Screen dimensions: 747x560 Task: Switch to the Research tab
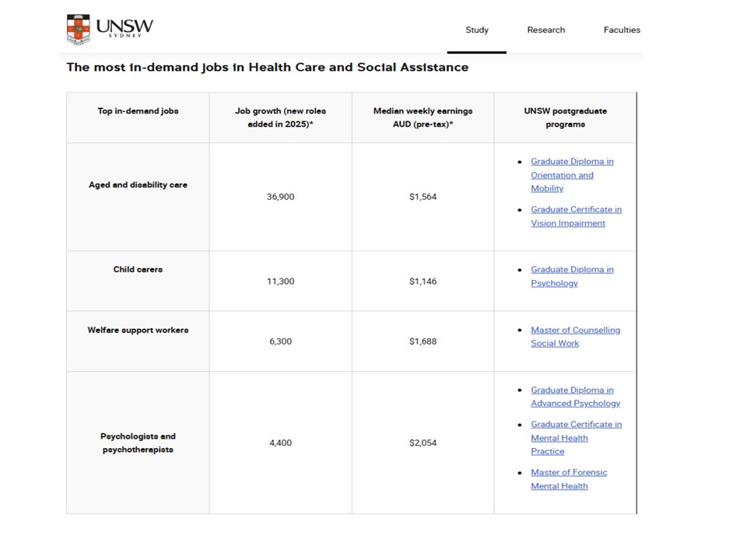coord(546,30)
